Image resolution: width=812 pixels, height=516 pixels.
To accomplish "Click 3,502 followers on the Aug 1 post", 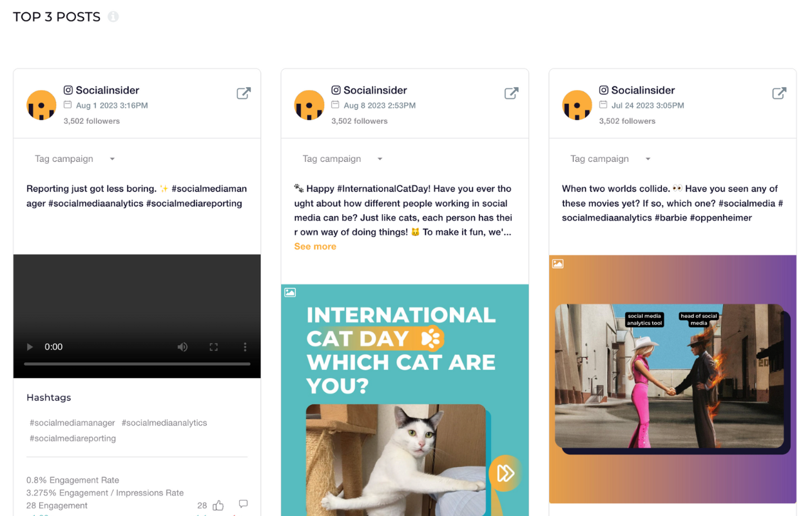I will click(x=92, y=121).
